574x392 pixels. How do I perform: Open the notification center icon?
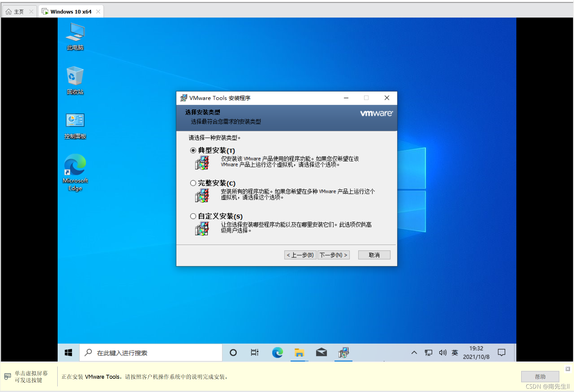pos(502,353)
